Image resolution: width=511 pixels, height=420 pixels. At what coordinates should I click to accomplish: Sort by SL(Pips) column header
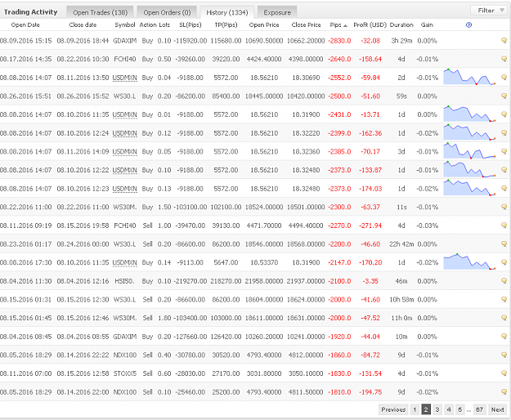[x=191, y=25]
